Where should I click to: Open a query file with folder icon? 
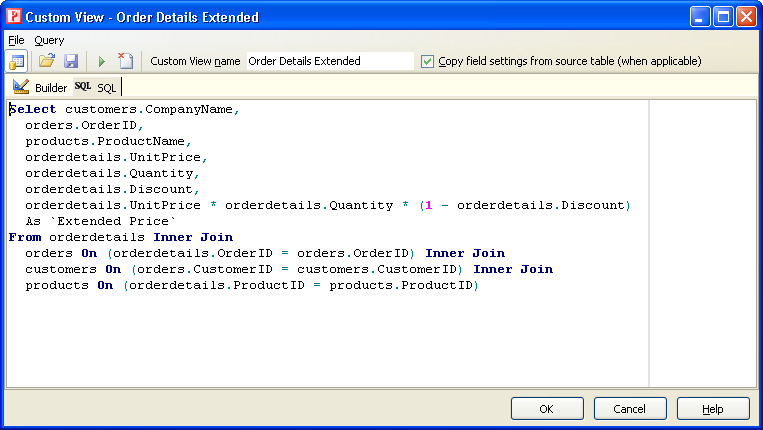point(47,61)
